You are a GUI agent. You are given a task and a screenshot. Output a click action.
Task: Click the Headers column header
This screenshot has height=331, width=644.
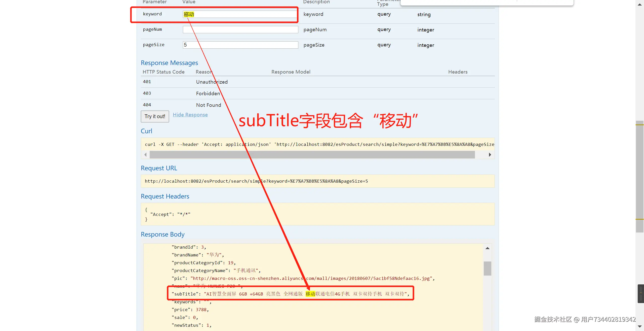(x=458, y=72)
